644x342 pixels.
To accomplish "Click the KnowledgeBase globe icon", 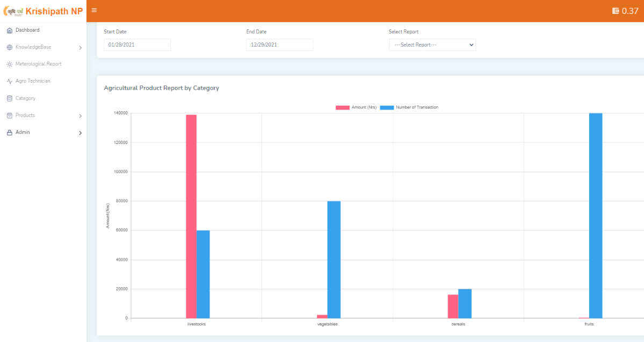I will tap(9, 47).
